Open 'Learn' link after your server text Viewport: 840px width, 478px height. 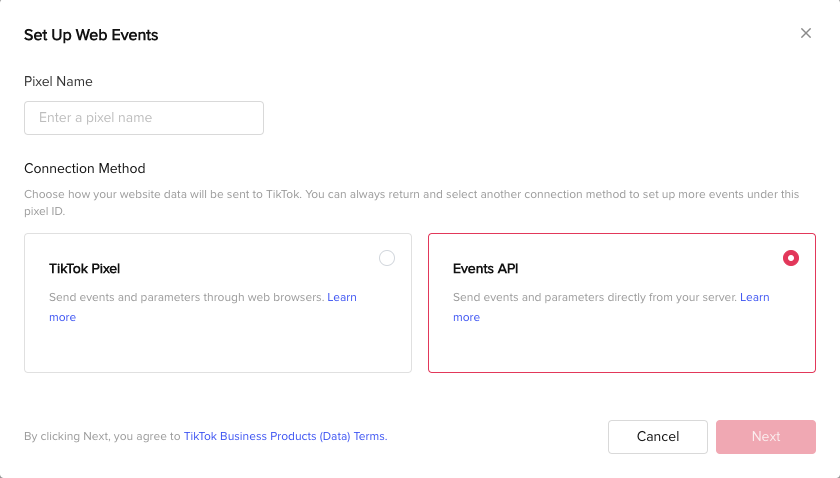click(754, 297)
